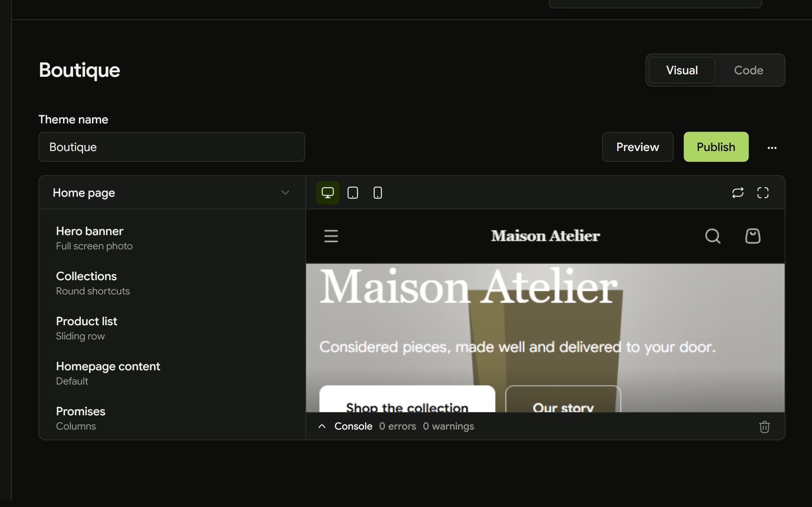Switch to desktop preview mode
The width and height of the screenshot is (812, 507).
(x=327, y=193)
